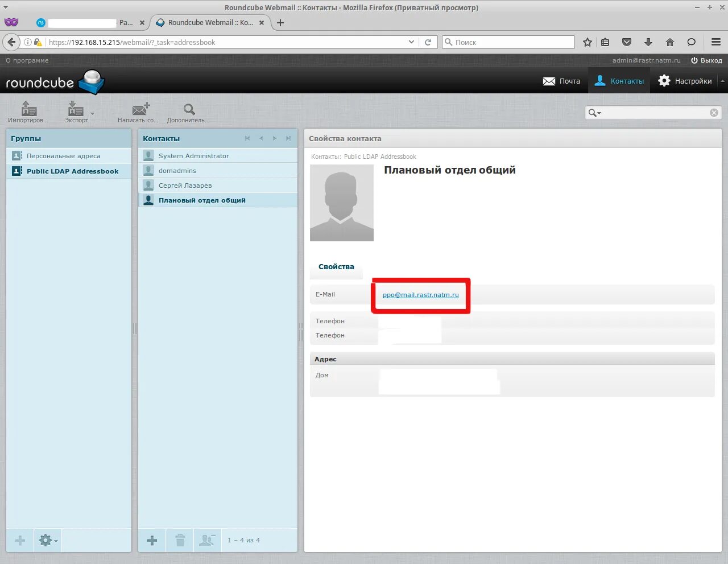Focus the contact search box
728x564 pixels.
point(654,113)
